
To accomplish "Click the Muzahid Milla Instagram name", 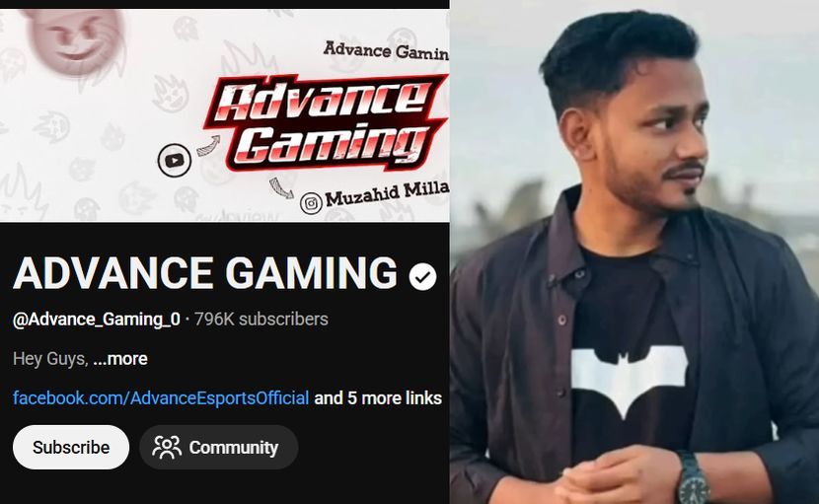I will (387, 194).
